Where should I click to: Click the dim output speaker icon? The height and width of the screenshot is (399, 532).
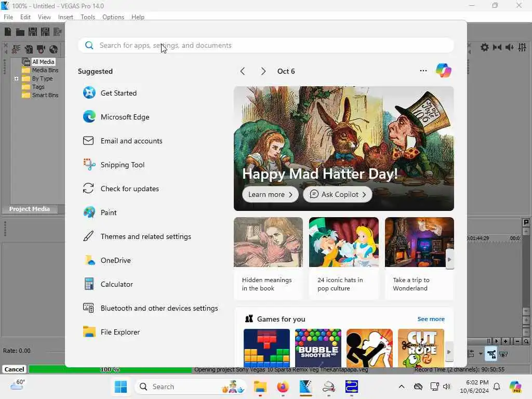[510, 47]
